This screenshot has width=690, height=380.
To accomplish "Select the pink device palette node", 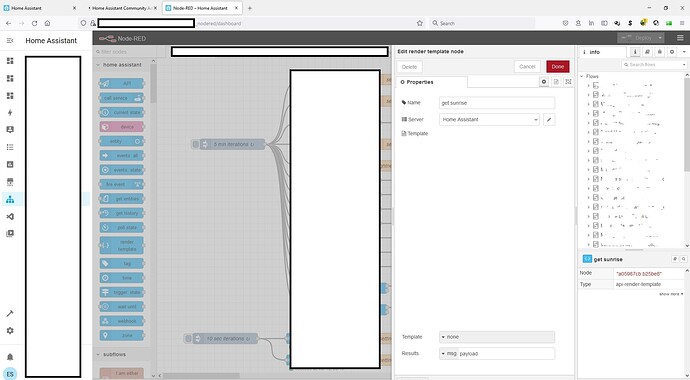I will (x=122, y=127).
